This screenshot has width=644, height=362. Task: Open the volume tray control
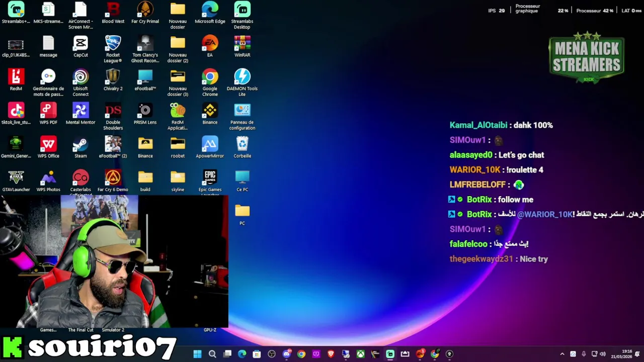click(x=603, y=354)
